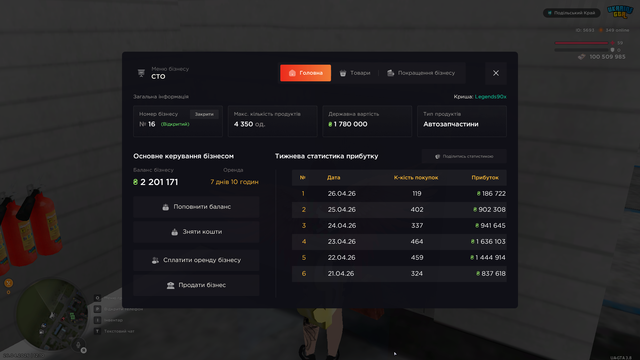640x360 pixels.
Task: Select the row dated 21.04.26
Action: point(399,273)
